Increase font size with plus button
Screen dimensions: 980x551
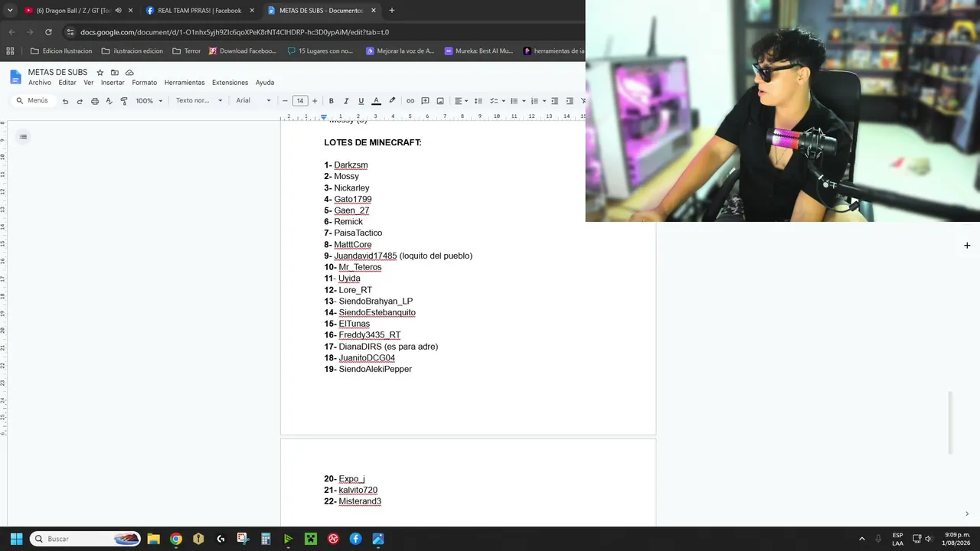315,101
